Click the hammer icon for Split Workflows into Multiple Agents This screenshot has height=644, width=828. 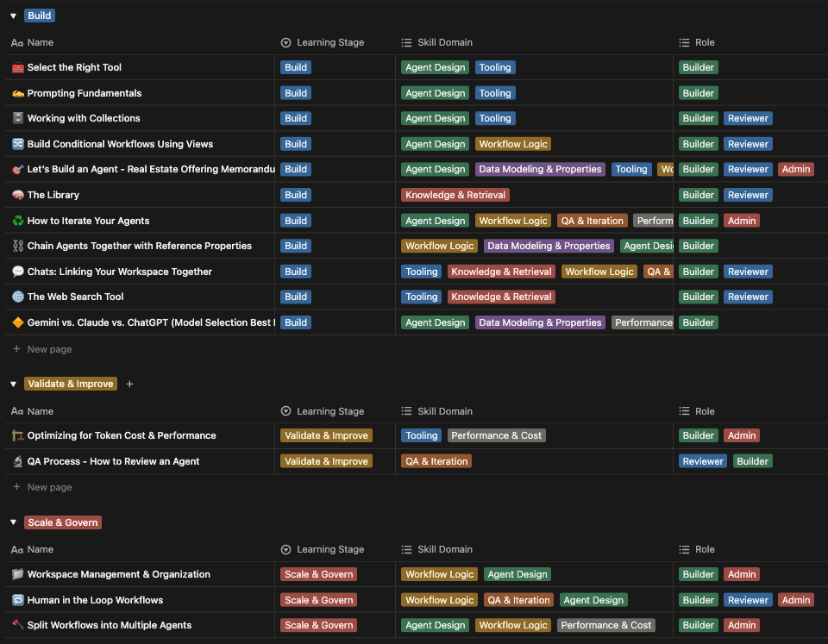click(x=18, y=625)
